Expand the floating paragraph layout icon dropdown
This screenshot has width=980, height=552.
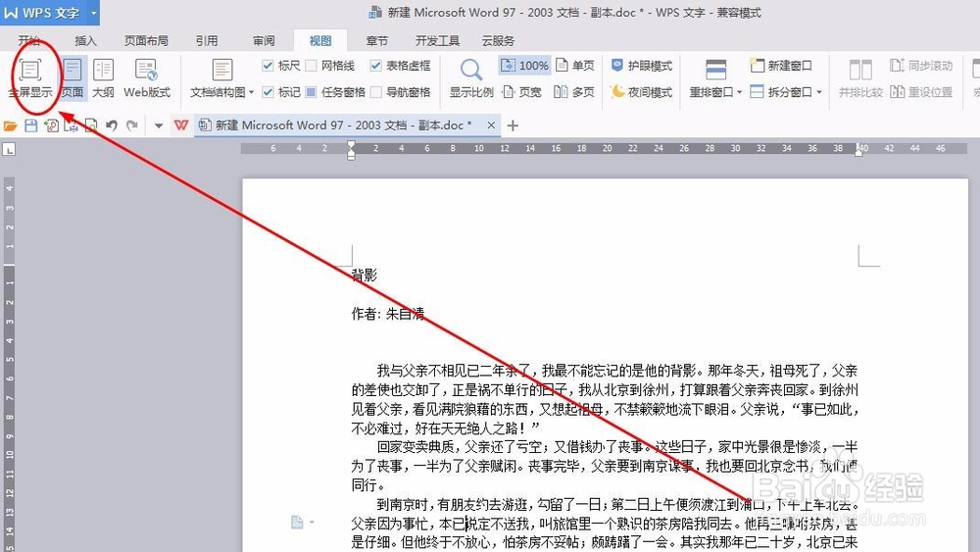(x=312, y=522)
